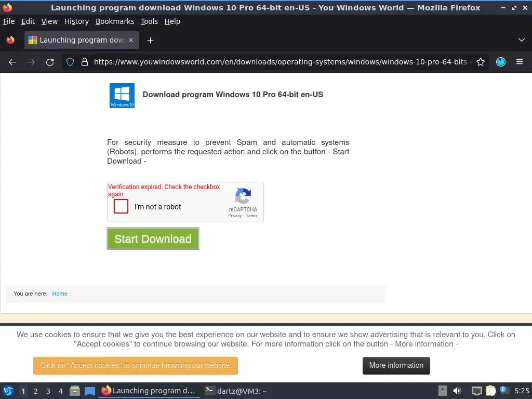
Task: Expand the list all tabs chevron
Action: (522, 40)
